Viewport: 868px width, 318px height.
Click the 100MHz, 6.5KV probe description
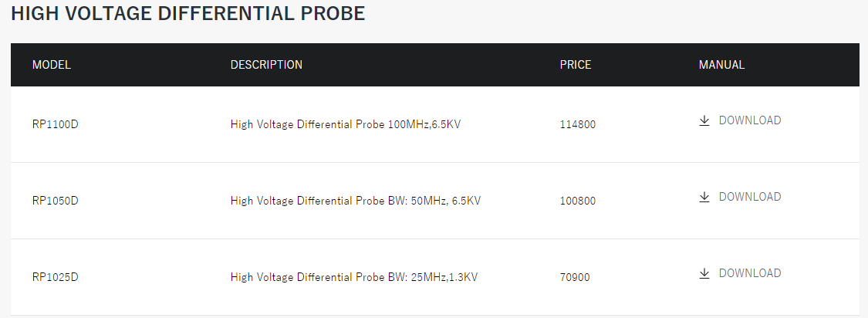point(346,124)
